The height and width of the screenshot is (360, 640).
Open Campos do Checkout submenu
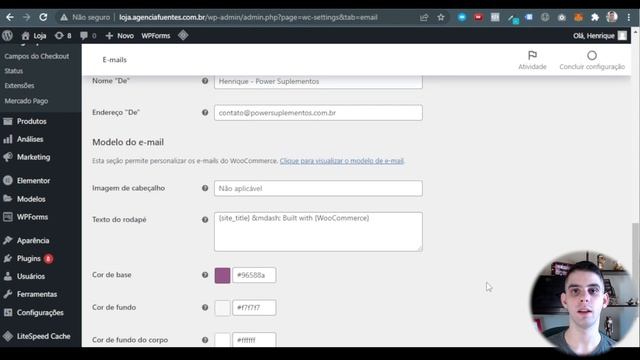click(x=37, y=56)
